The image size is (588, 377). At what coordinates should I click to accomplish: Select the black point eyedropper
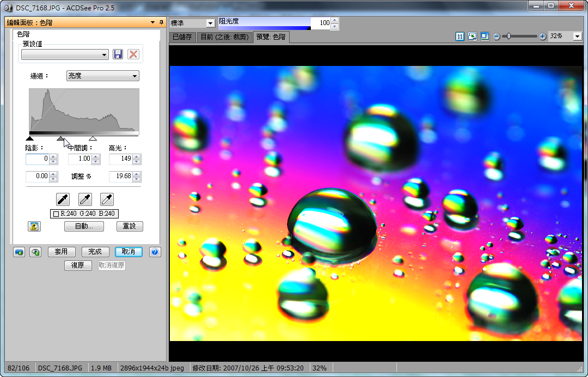tap(64, 199)
